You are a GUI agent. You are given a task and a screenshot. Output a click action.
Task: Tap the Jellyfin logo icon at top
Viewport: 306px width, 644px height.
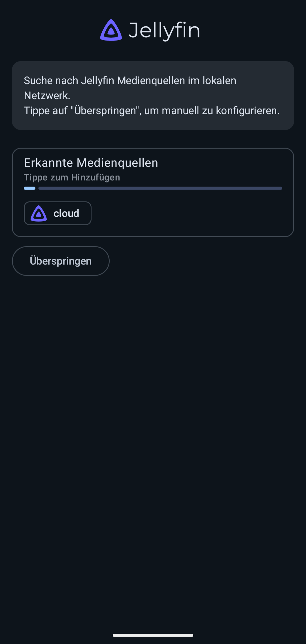(111, 30)
